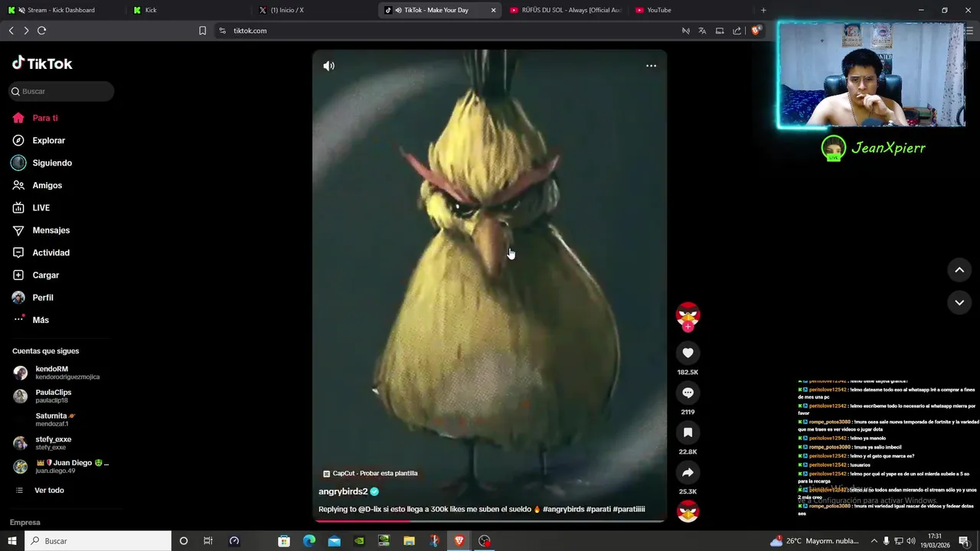
Task: Open Windows Start menu
Action: click(12, 541)
